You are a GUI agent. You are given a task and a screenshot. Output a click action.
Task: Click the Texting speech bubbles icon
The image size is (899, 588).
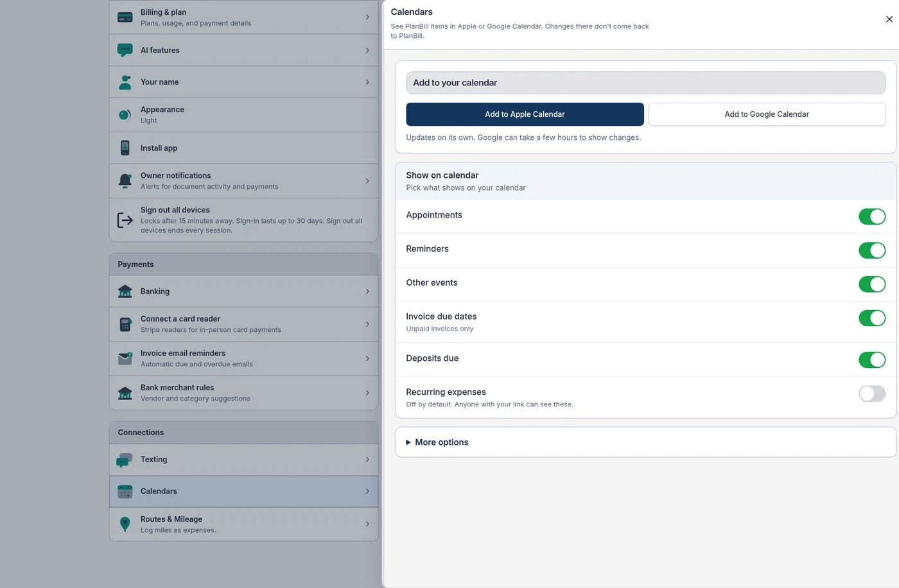pyautogui.click(x=124, y=460)
